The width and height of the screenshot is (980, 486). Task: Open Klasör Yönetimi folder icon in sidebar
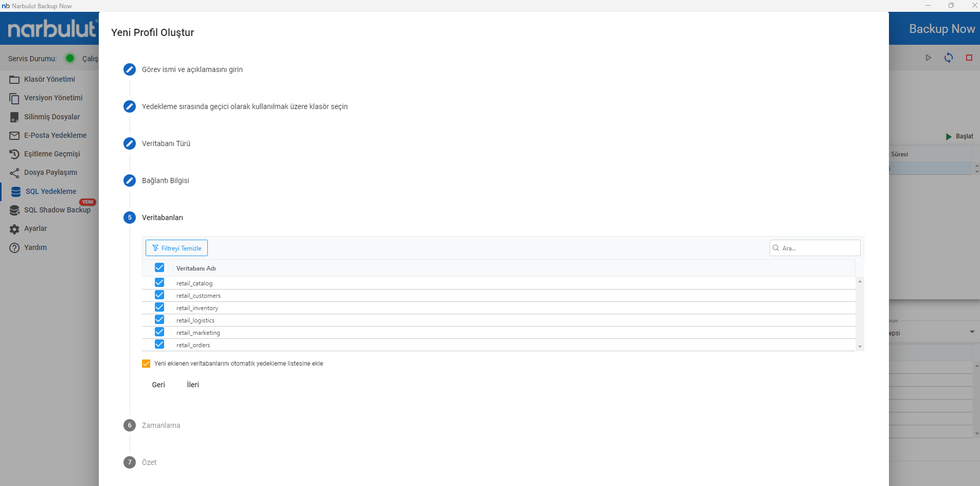point(14,80)
